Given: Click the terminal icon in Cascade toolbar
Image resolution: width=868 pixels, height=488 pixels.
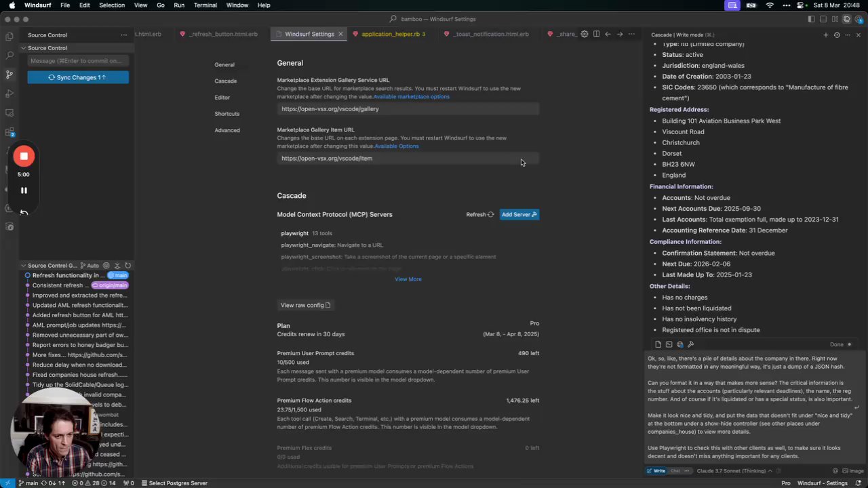Looking at the screenshot, I should point(669,344).
